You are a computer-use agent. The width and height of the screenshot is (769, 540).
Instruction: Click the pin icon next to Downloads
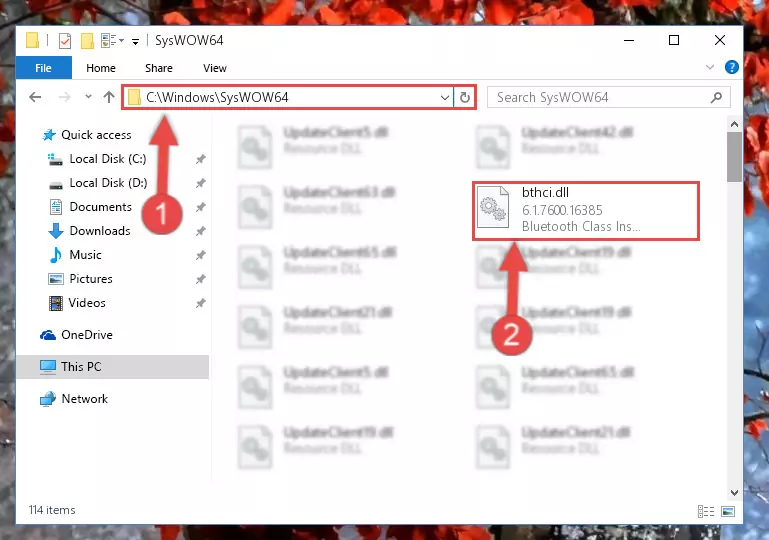(x=200, y=231)
